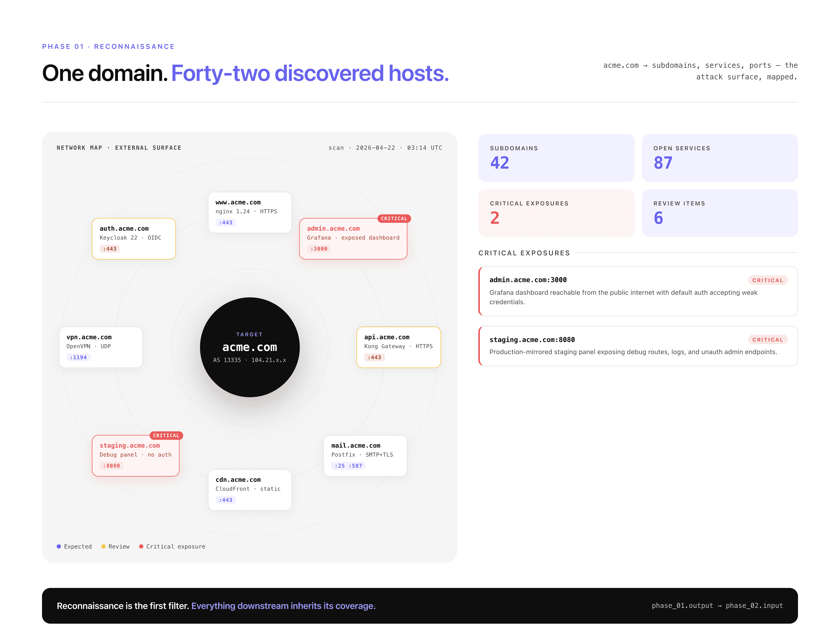840x641 pixels.
Task: Click the acme.com target circle
Action: pos(249,347)
